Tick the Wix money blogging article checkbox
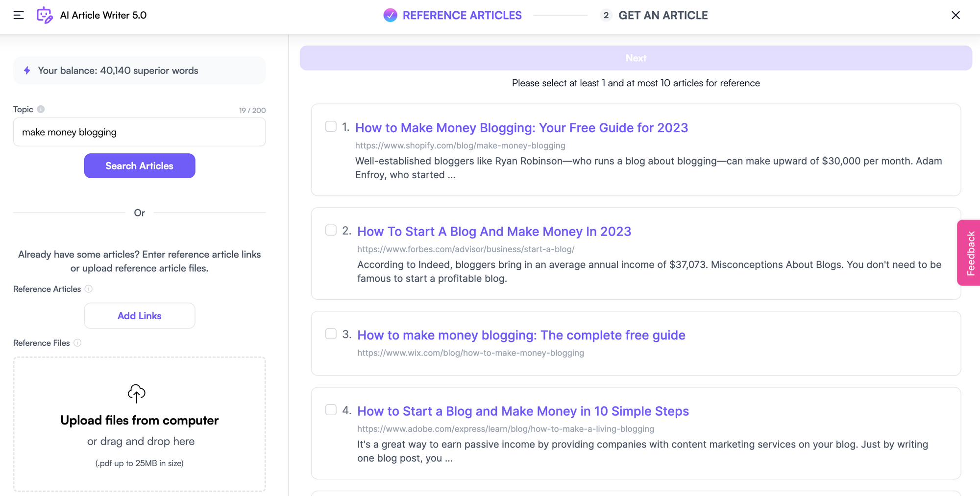 coord(330,333)
